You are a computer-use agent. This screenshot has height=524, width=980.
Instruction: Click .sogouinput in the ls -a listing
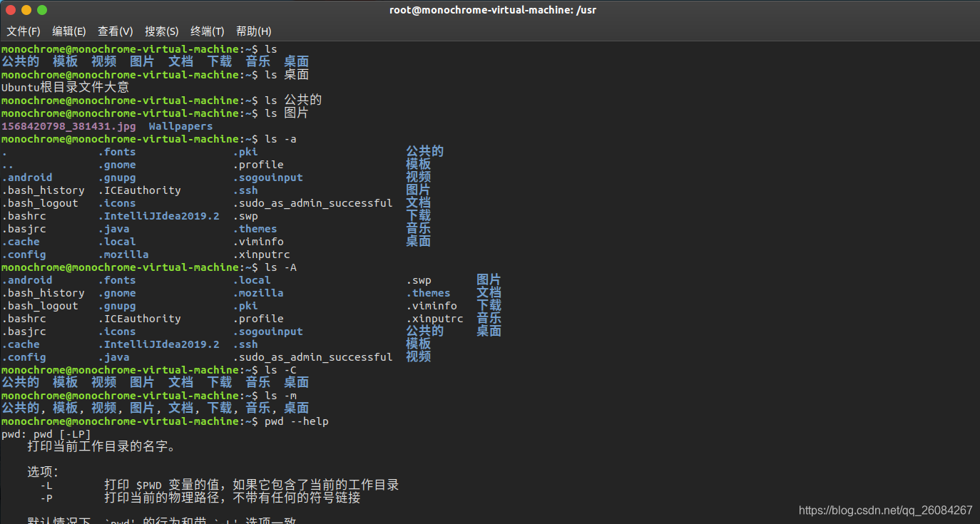267,178
